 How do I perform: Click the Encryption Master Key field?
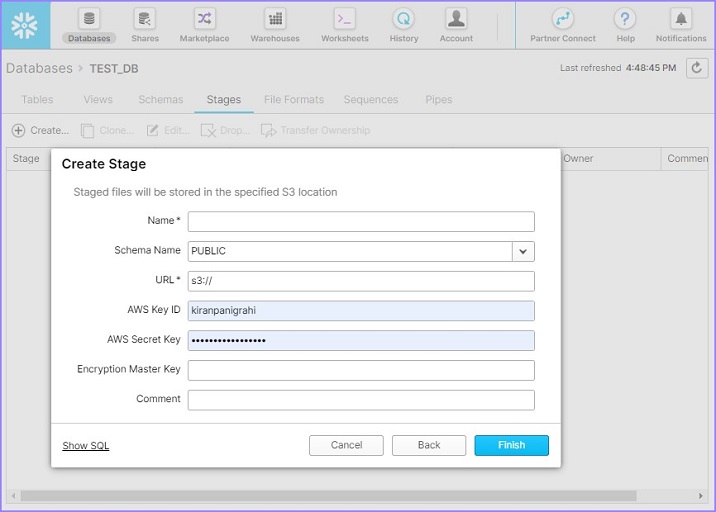coord(361,370)
